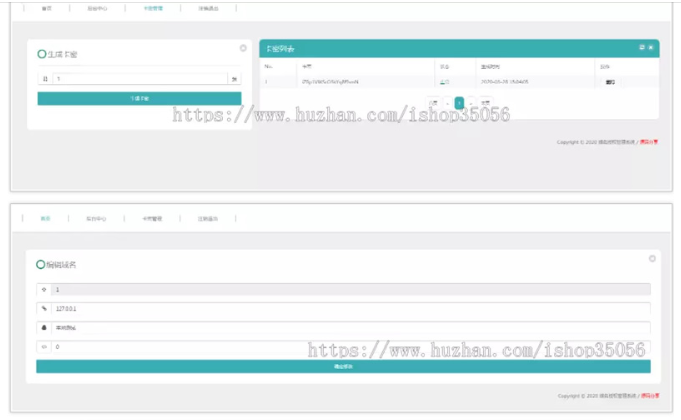Screen dimensions: 681x420
Task: Open 后台中心 tab in the lower navigation bar
Action: point(96,218)
